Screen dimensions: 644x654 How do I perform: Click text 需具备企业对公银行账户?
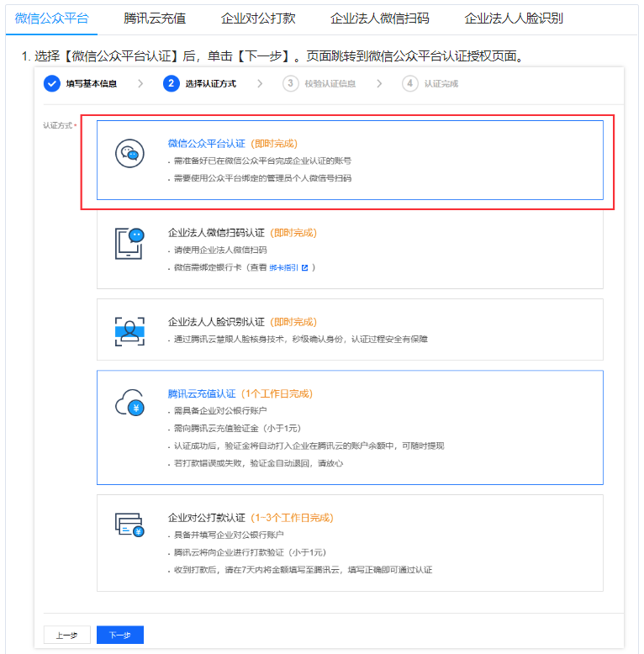(x=220, y=411)
